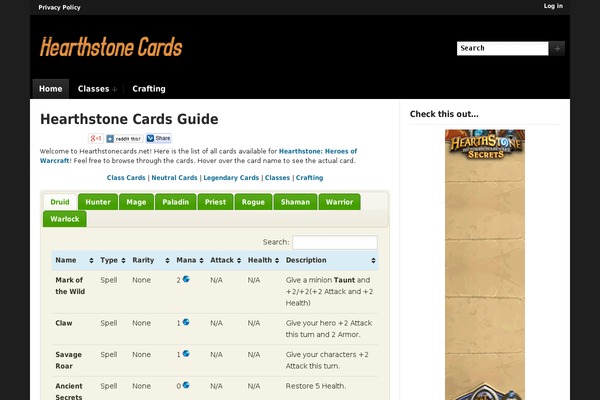Click the Hearthstone Cards site logo
Screen dimensions: 600x400
click(111, 47)
